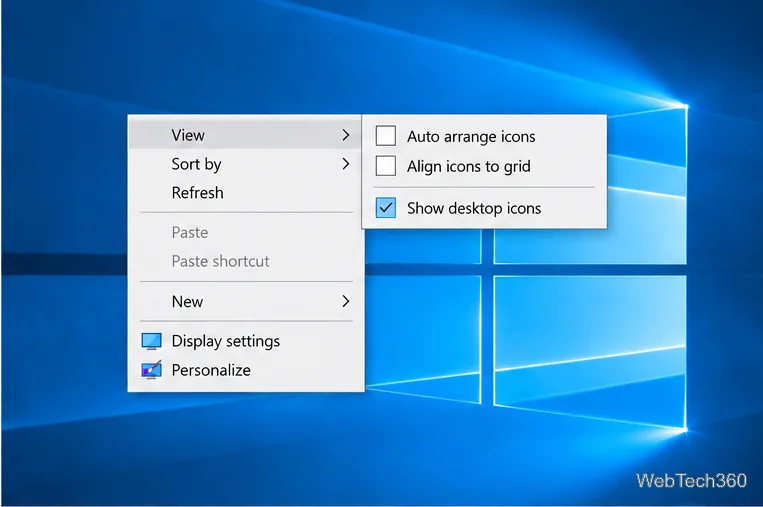Screen dimensions: 763x507
Task: Click the Display settings monitor icon
Action: coord(151,342)
